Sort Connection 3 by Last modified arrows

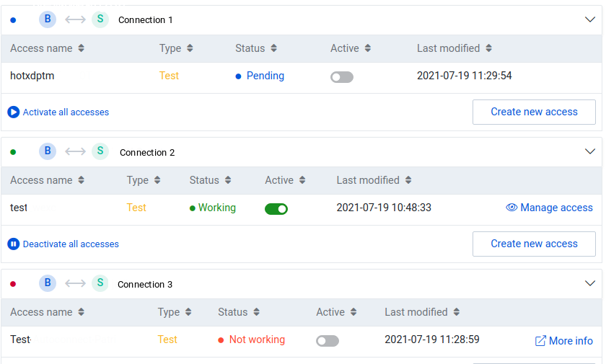tap(457, 312)
